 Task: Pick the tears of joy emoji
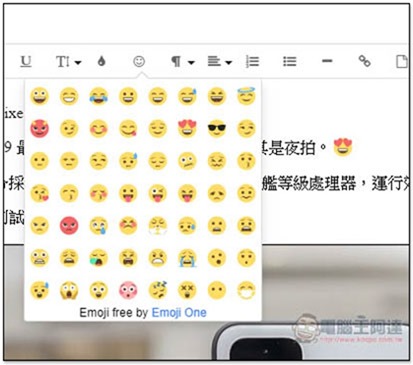pyautogui.click(x=98, y=96)
